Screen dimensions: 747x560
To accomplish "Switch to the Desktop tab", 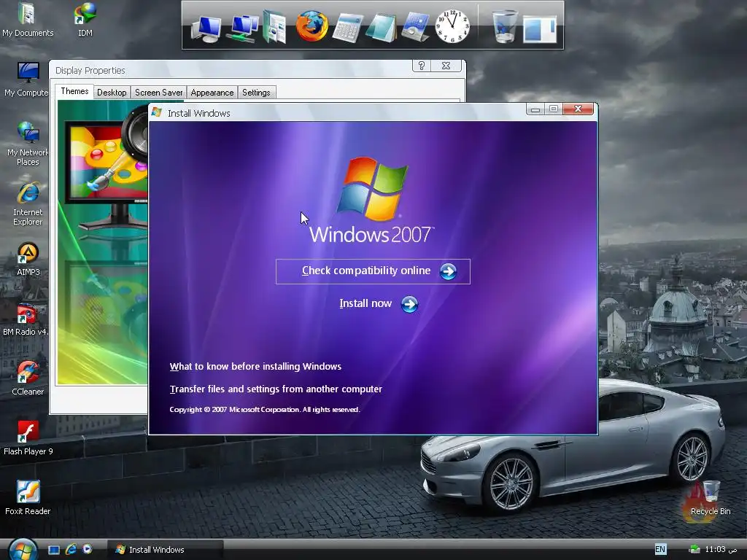I will (112, 93).
